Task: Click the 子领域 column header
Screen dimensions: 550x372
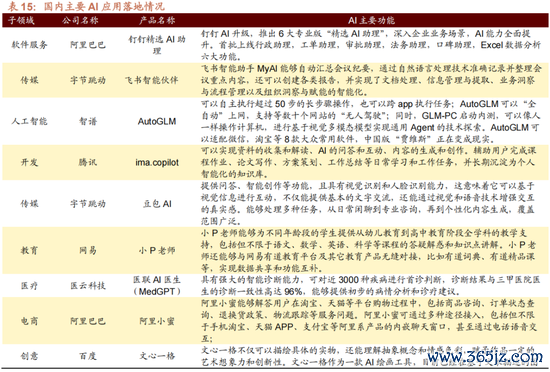Action: click(x=21, y=20)
